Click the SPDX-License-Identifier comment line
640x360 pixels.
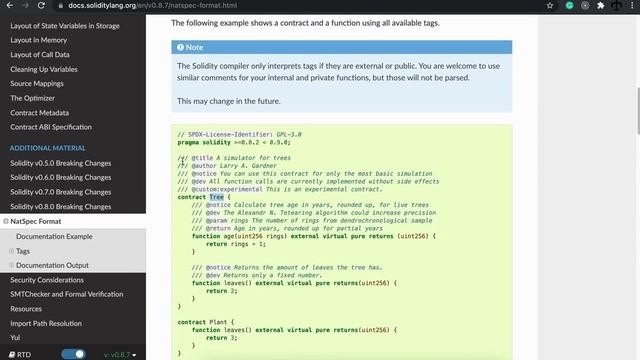click(240, 134)
